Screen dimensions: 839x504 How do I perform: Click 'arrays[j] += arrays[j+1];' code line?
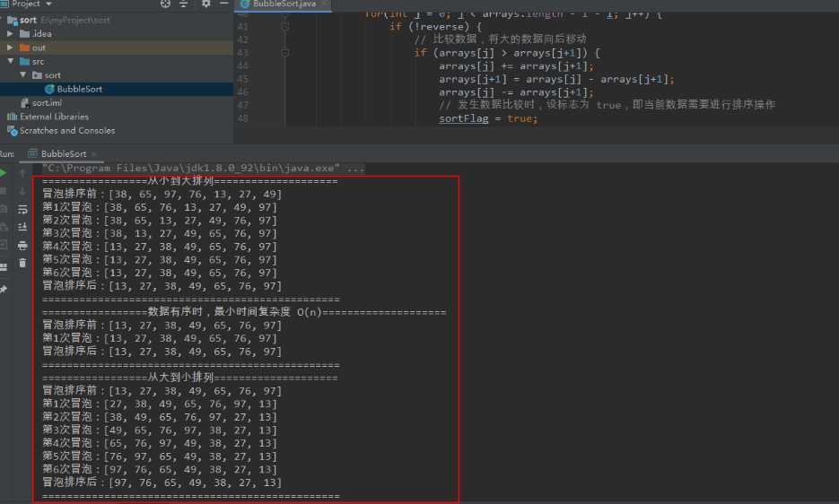tap(516, 66)
